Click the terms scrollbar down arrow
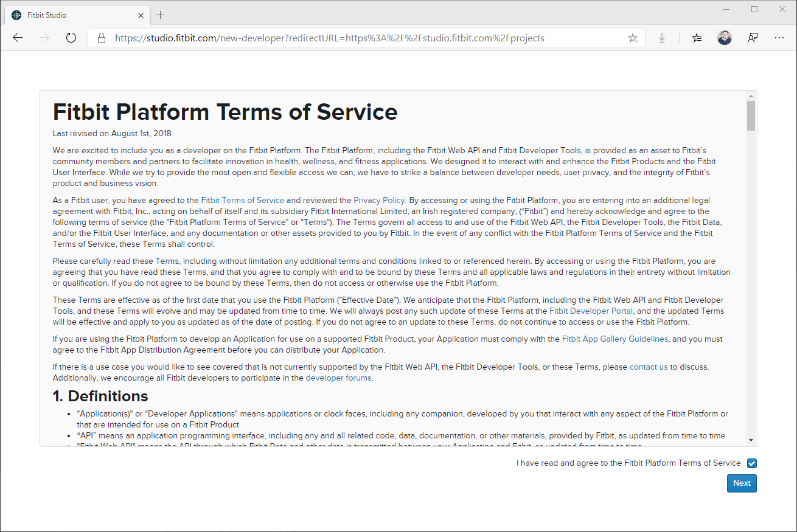 coord(751,440)
